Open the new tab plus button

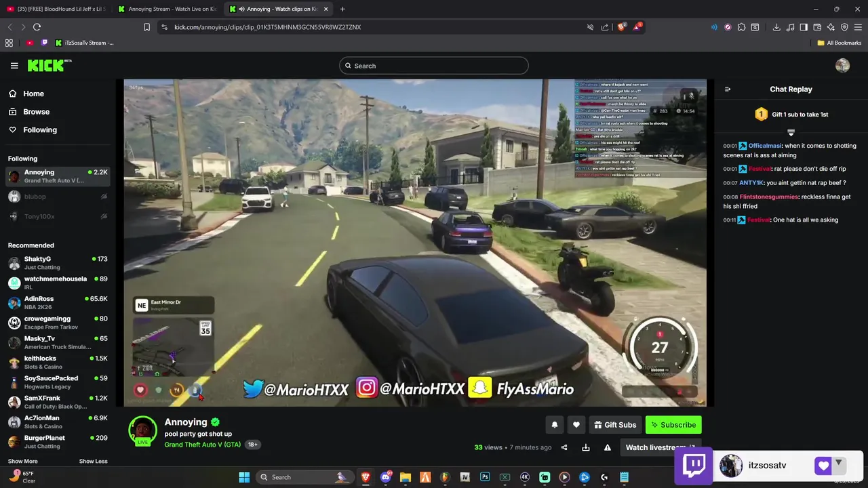pyautogui.click(x=342, y=9)
